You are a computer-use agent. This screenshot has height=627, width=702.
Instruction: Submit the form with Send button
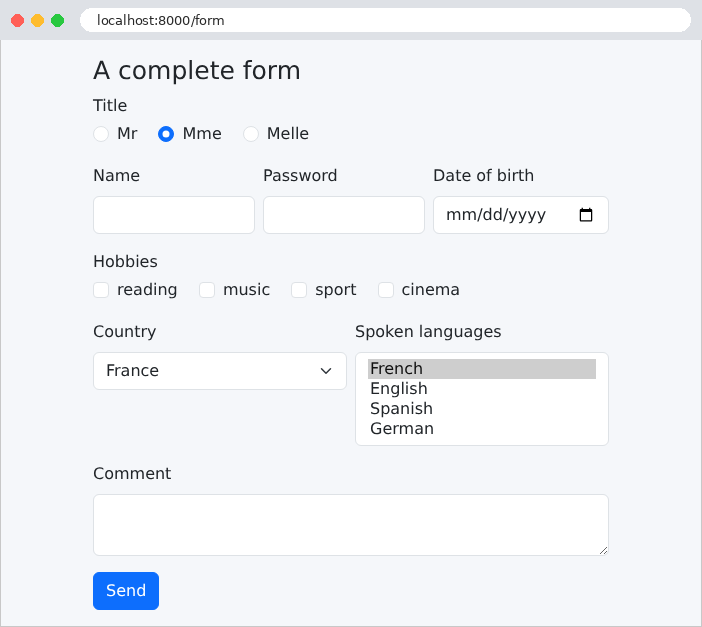[x=126, y=591]
